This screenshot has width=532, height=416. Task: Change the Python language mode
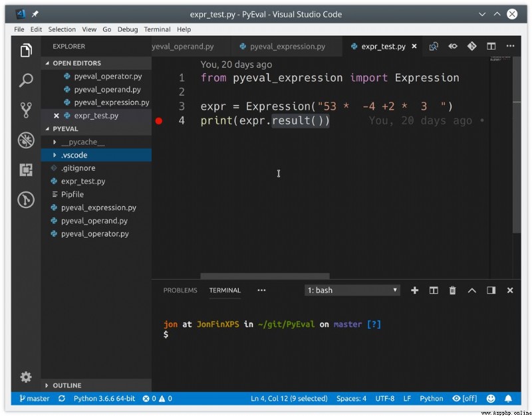pyautogui.click(x=431, y=398)
